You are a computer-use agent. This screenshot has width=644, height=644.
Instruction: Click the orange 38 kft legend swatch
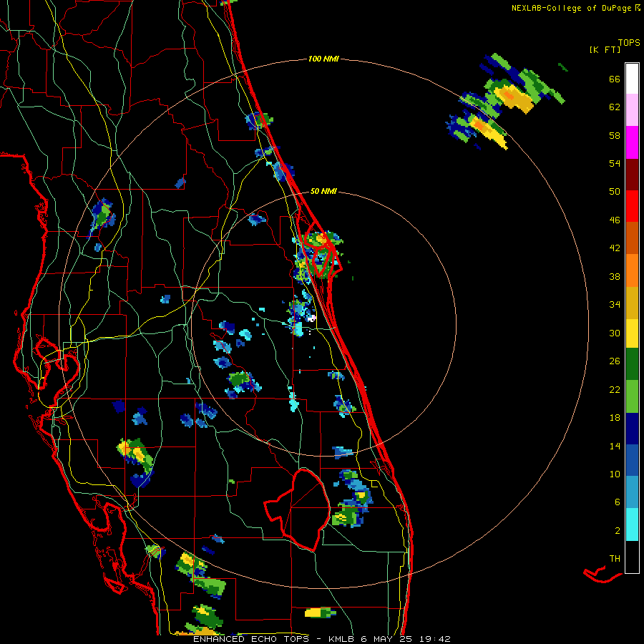click(632, 270)
